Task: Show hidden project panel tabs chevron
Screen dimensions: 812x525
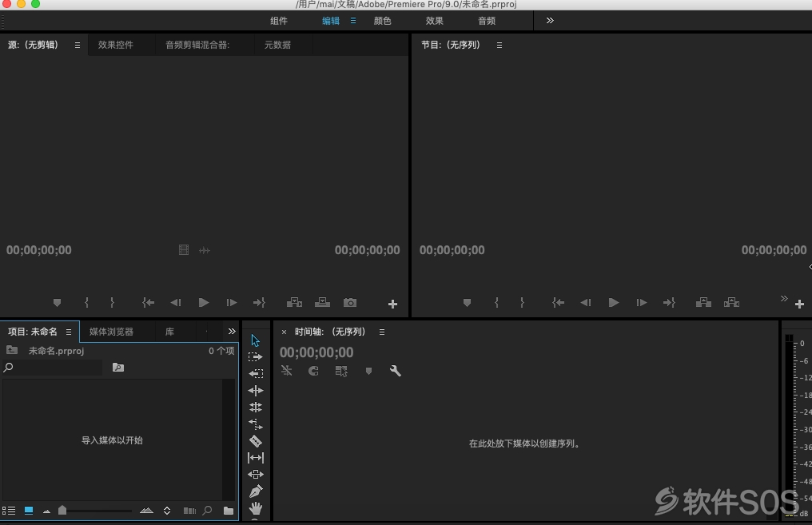Action: [x=232, y=332]
